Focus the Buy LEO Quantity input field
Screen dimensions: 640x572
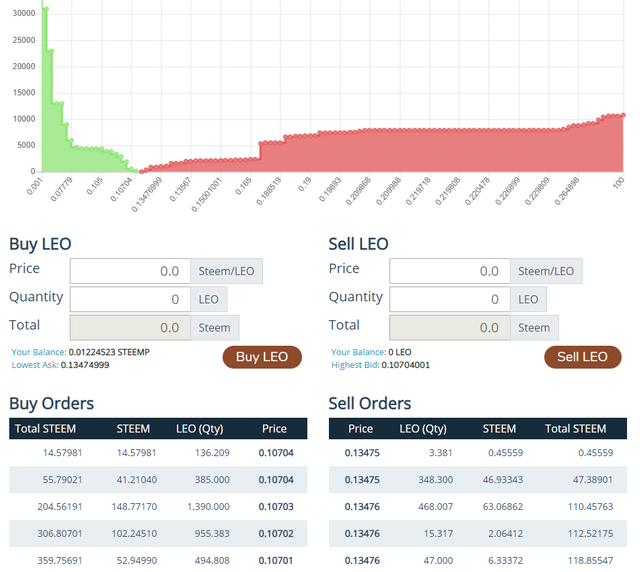coord(130,299)
